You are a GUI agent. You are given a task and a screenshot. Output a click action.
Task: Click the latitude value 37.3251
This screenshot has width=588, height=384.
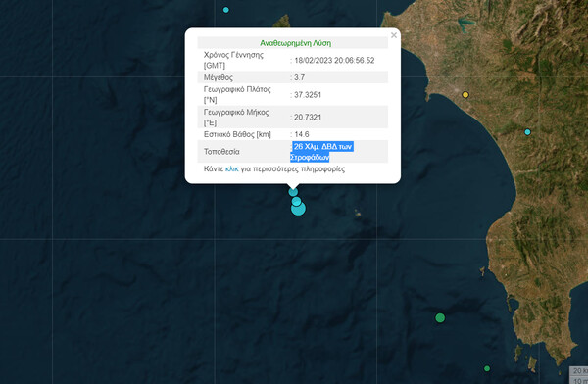(x=308, y=95)
